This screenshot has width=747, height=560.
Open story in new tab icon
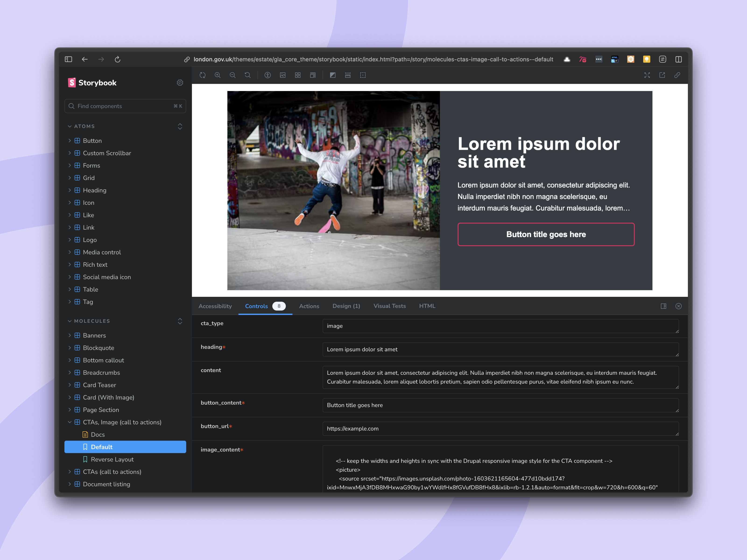(x=662, y=75)
